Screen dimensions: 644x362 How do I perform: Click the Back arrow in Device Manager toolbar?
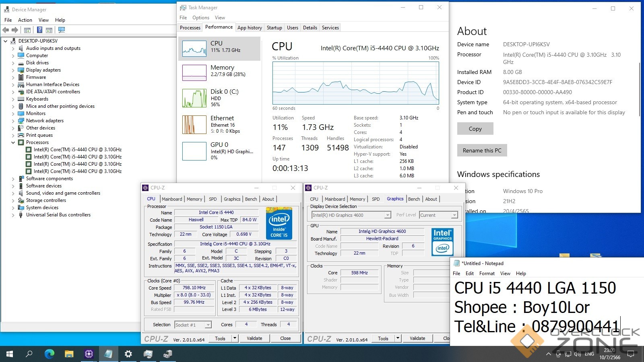pos(6,30)
